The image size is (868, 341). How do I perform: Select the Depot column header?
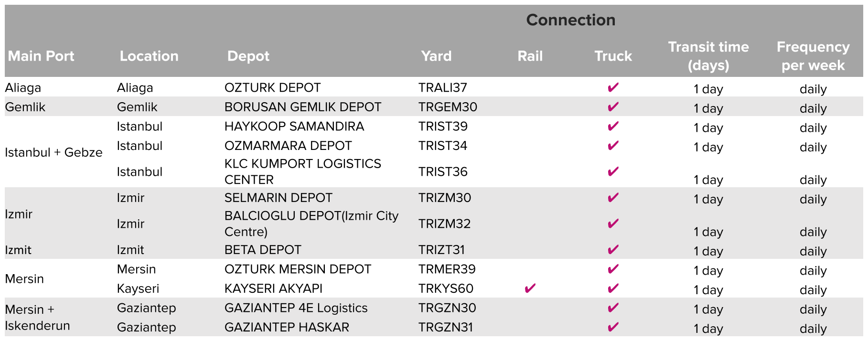tap(248, 56)
